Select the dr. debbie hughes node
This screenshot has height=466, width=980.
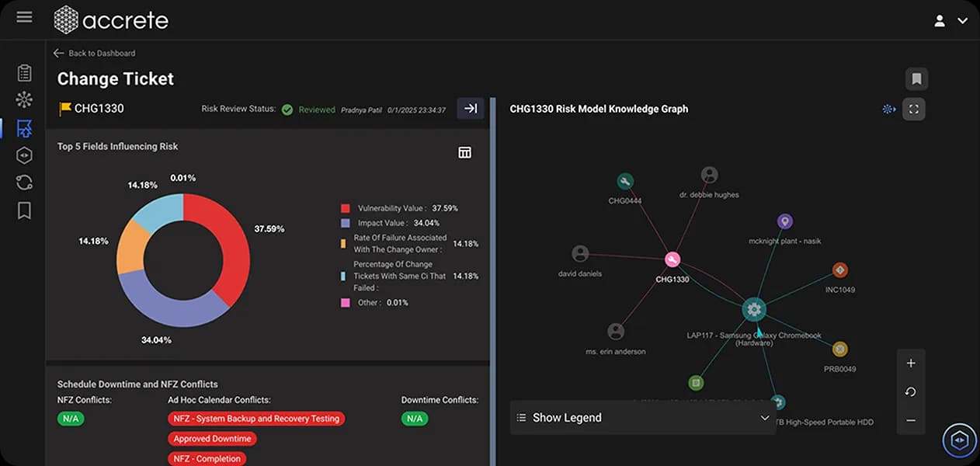tap(709, 175)
